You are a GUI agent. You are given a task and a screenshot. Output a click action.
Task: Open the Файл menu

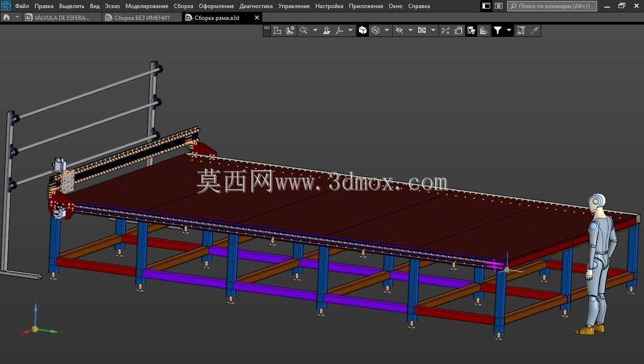pyautogui.click(x=22, y=6)
